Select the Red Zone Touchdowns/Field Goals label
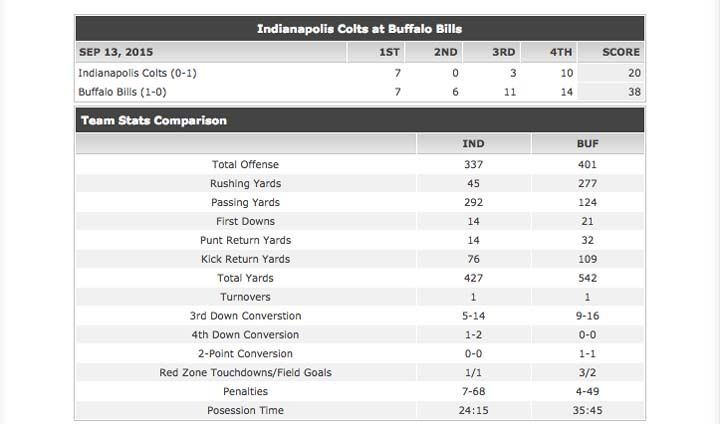This screenshot has height=424, width=720. point(245,373)
